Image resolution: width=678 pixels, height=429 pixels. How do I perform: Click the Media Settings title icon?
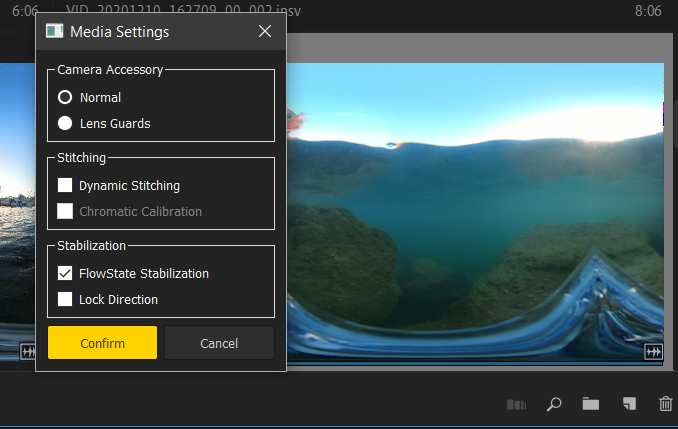point(54,31)
